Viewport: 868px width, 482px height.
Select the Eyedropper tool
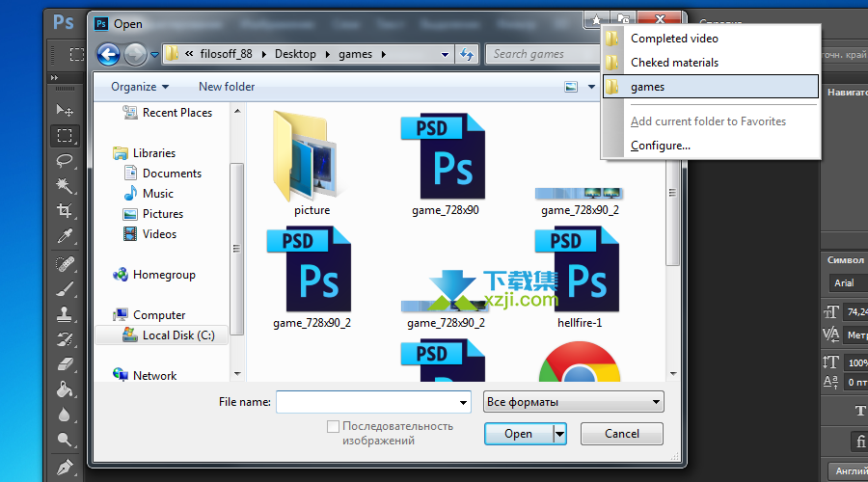65,236
